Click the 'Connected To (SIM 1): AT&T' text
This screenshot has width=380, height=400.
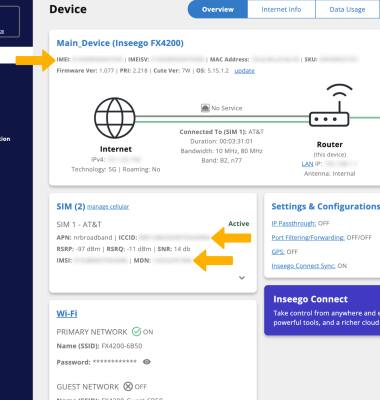[222, 132]
